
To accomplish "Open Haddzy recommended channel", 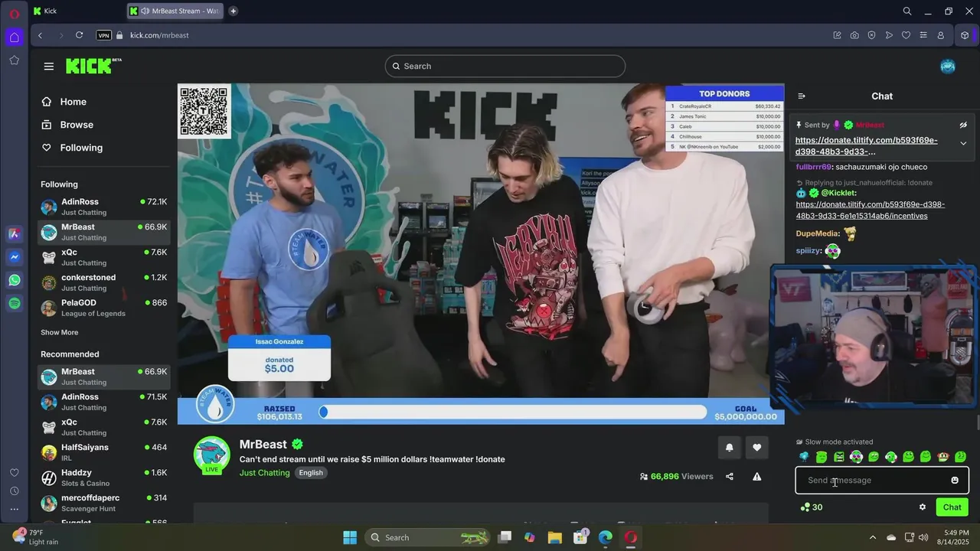I will point(104,478).
